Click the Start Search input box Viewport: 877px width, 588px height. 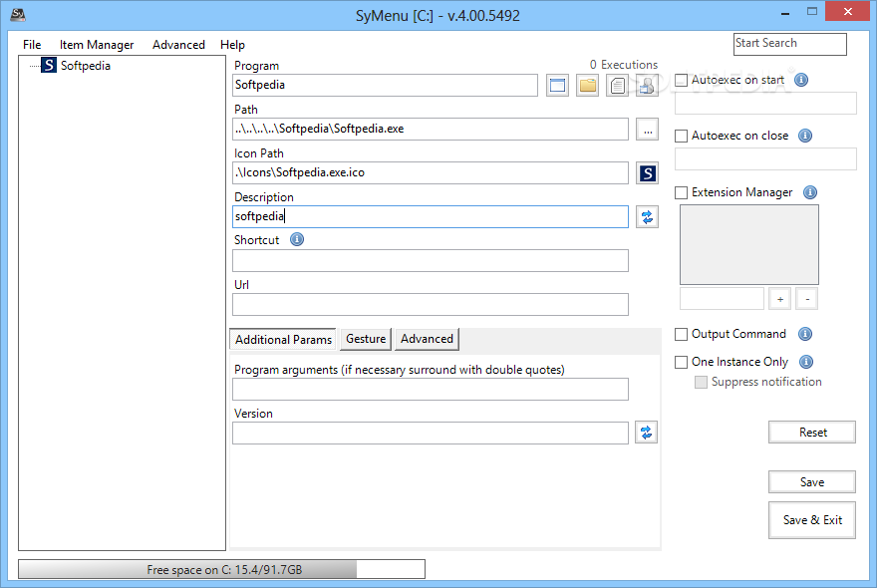point(789,44)
